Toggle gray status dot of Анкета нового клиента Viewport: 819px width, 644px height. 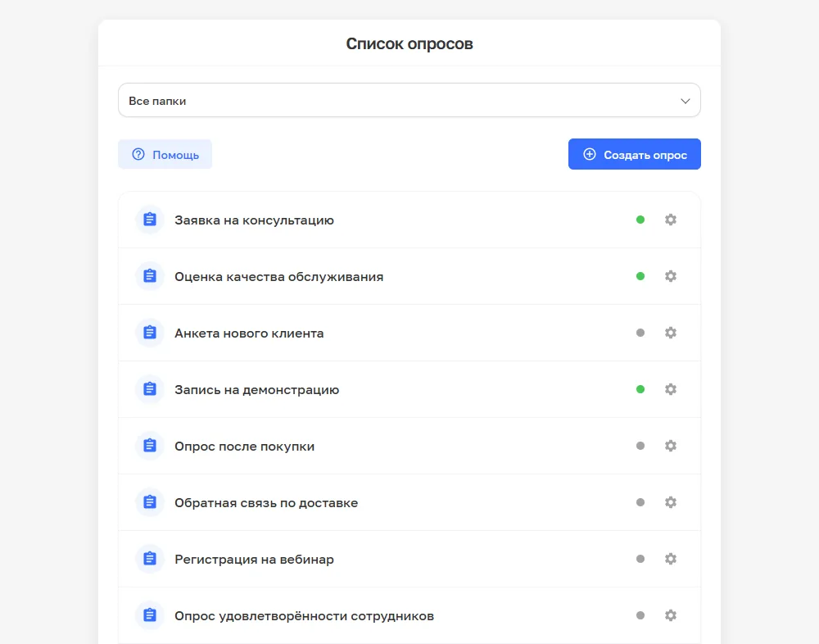(x=640, y=333)
